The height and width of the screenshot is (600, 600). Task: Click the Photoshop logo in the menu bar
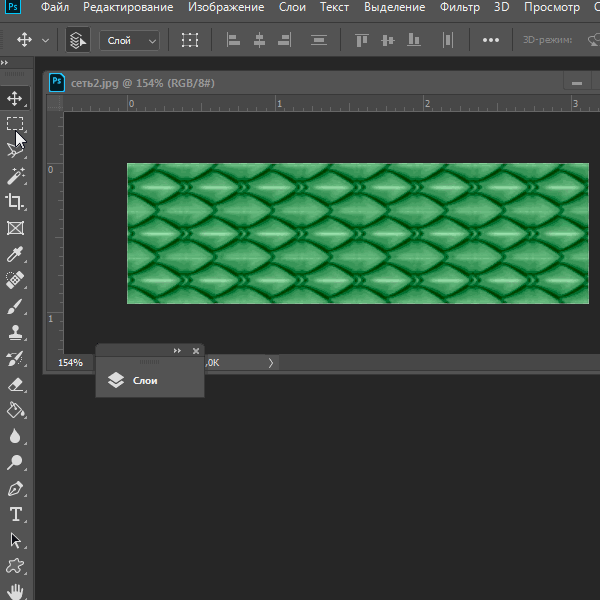(13, 7)
